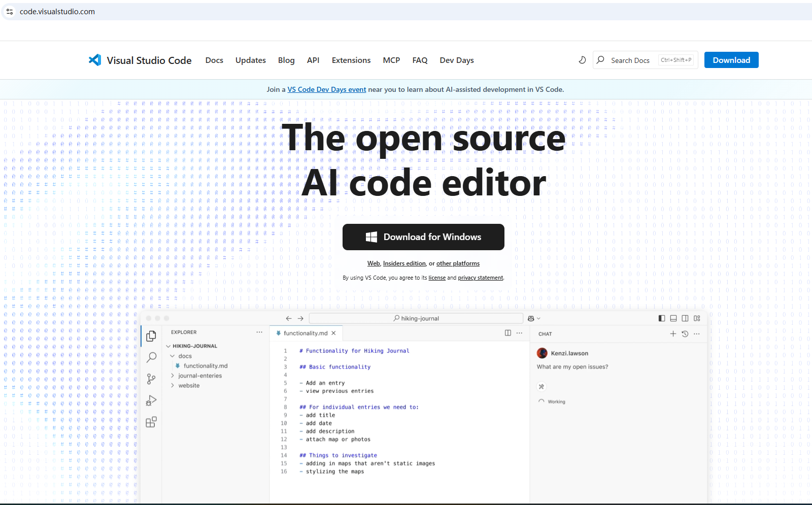The height and width of the screenshot is (505, 812).
Task: Click the split editor icon
Action: click(508, 333)
